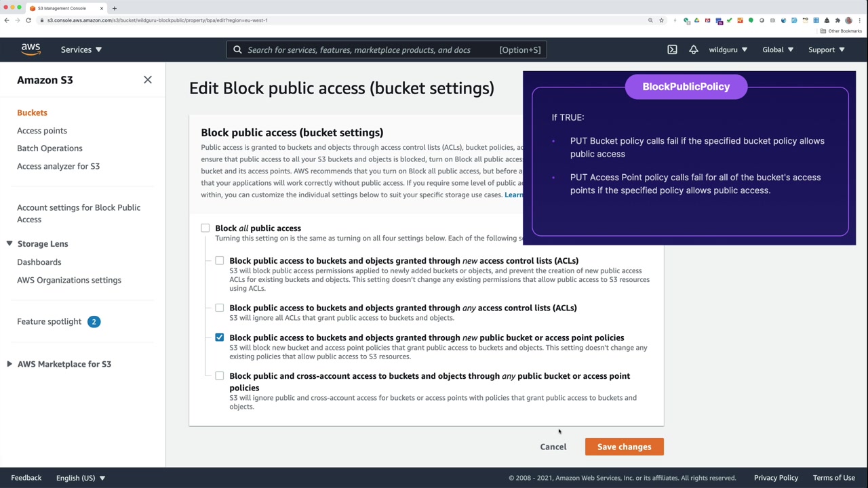The width and height of the screenshot is (868, 488).
Task: Open the Google Drive extension icon
Action: 696,20
